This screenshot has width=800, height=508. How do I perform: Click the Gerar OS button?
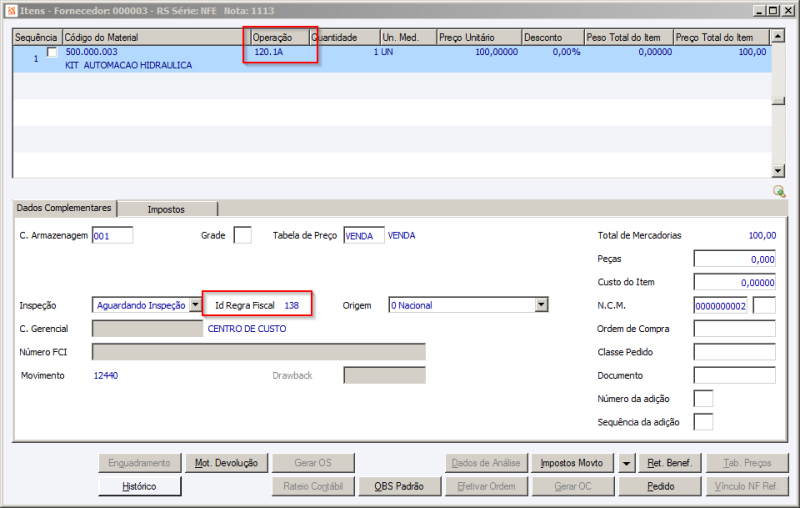coord(313,463)
